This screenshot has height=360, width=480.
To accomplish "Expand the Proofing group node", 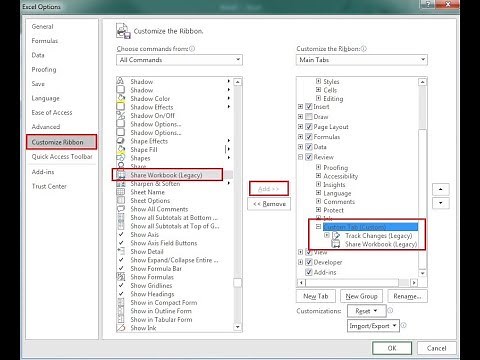I will (318, 167).
